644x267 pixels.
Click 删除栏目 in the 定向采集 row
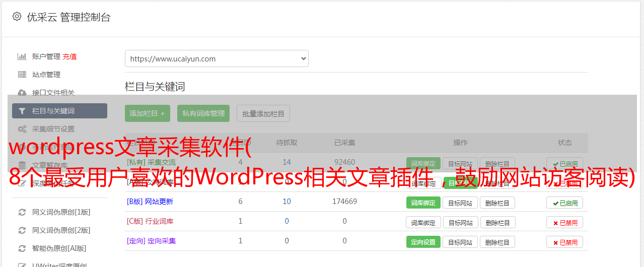[x=497, y=242]
